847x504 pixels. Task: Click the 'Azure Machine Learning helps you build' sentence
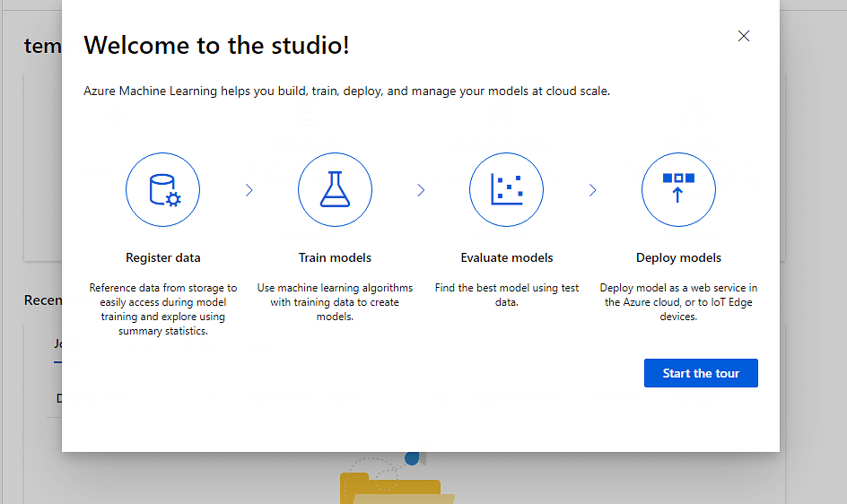pyautogui.click(x=347, y=91)
